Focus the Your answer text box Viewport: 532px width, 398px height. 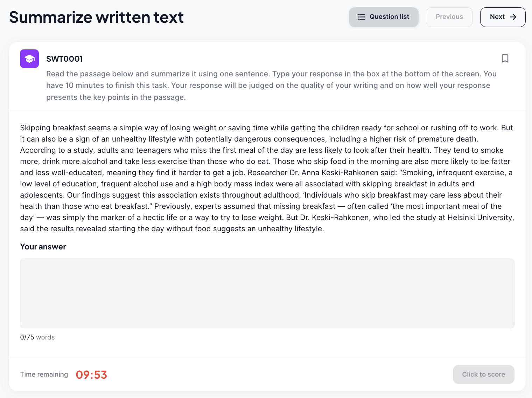(267, 293)
